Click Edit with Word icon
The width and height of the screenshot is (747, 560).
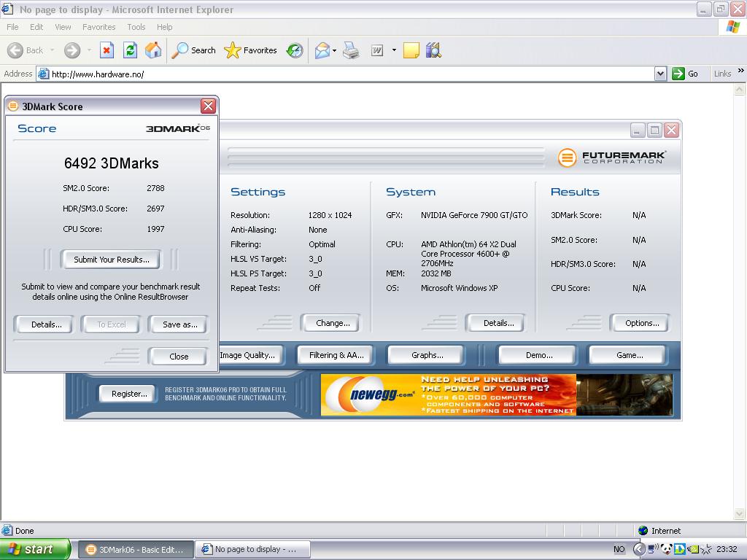tap(377, 50)
